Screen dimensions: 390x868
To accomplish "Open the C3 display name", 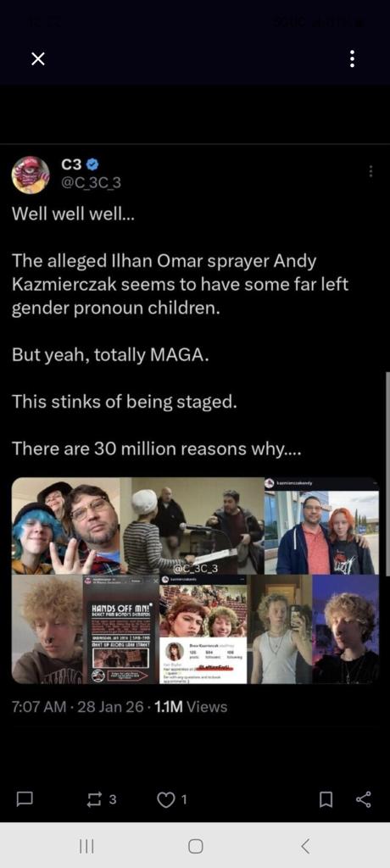I will point(71,164).
